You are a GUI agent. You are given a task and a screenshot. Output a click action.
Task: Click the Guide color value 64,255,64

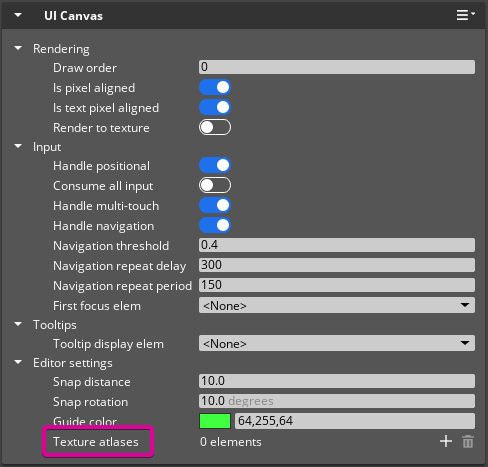pos(355,421)
